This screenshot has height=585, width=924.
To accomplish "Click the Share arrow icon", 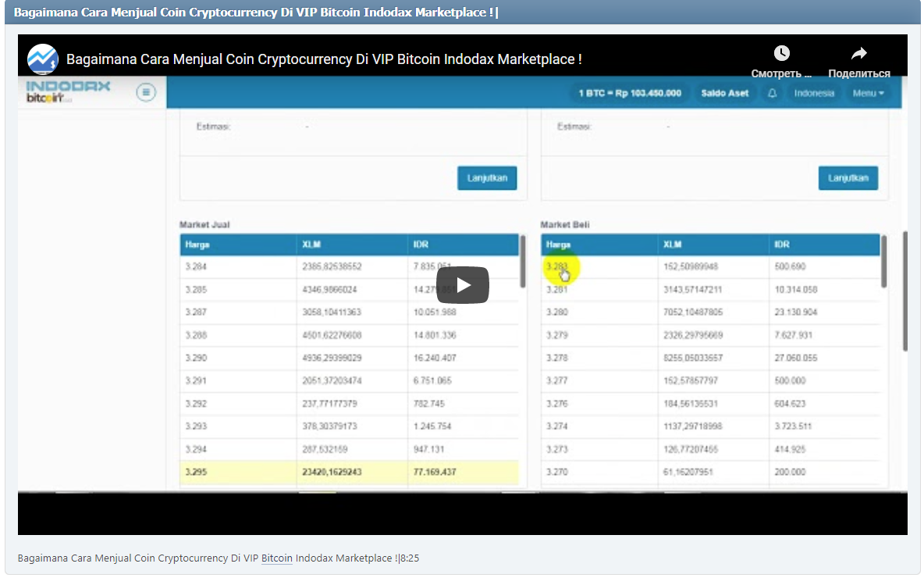I will point(858,53).
